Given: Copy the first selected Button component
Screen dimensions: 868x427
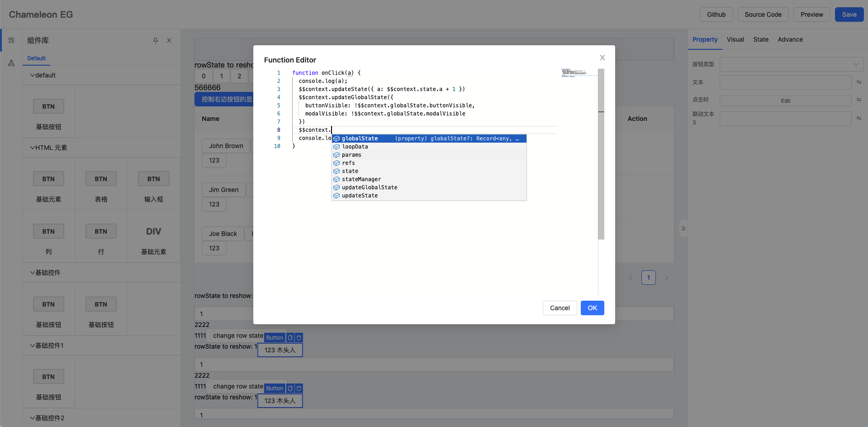Looking at the screenshot, I should (x=290, y=338).
